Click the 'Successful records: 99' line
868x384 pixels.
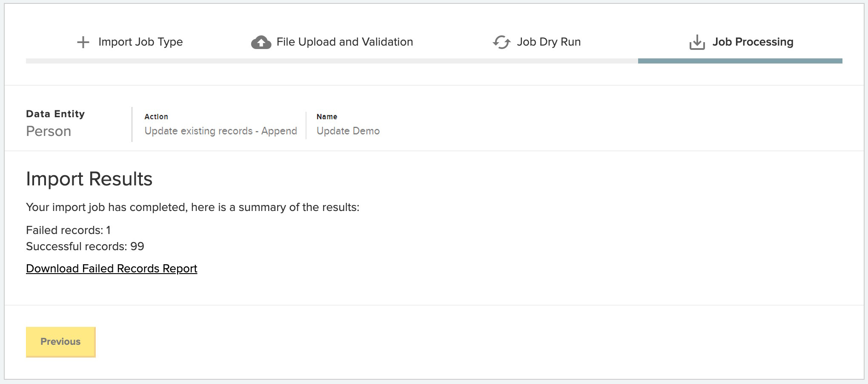pyautogui.click(x=85, y=246)
